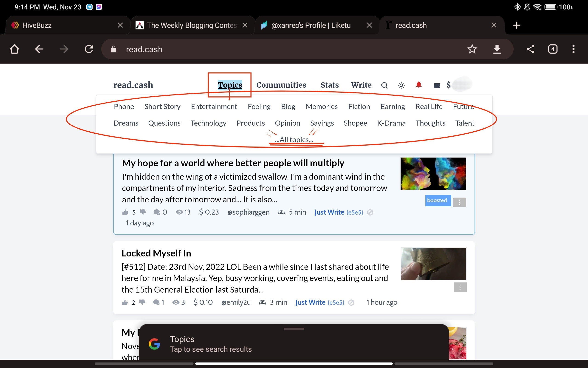This screenshot has width=588, height=368.
Task: Tap the block icon beside emily2u's Just Write
Action: click(x=351, y=302)
